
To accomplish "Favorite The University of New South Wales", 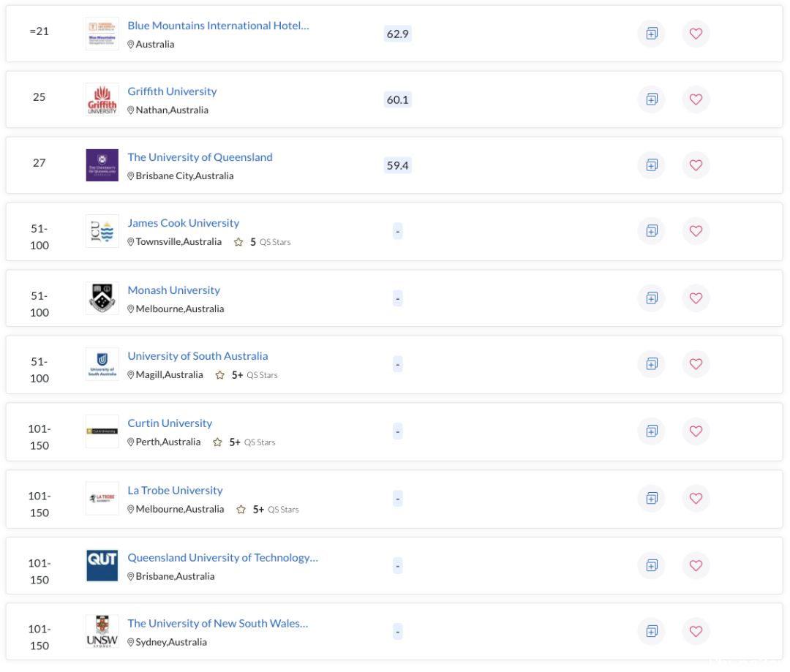I will (696, 631).
